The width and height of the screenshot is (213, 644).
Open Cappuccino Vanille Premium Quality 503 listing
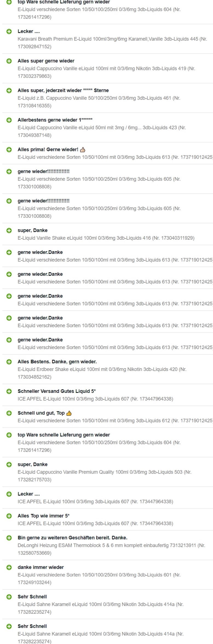[x=105, y=476]
